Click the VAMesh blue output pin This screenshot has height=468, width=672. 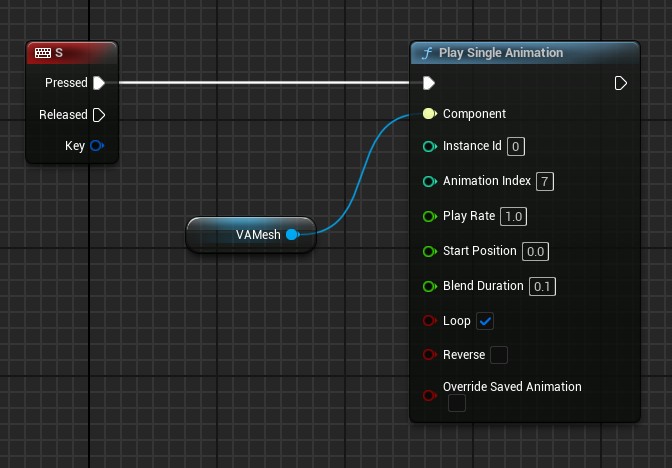(x=292, y=234)
